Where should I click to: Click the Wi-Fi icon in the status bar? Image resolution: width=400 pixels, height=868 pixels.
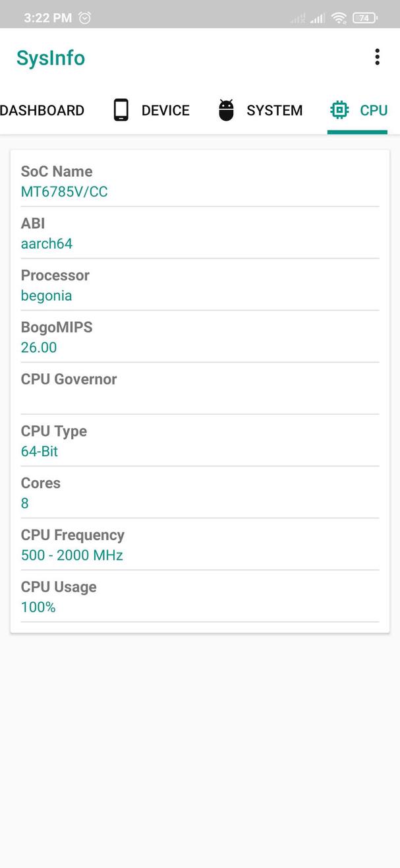click(x=338, y=18)
